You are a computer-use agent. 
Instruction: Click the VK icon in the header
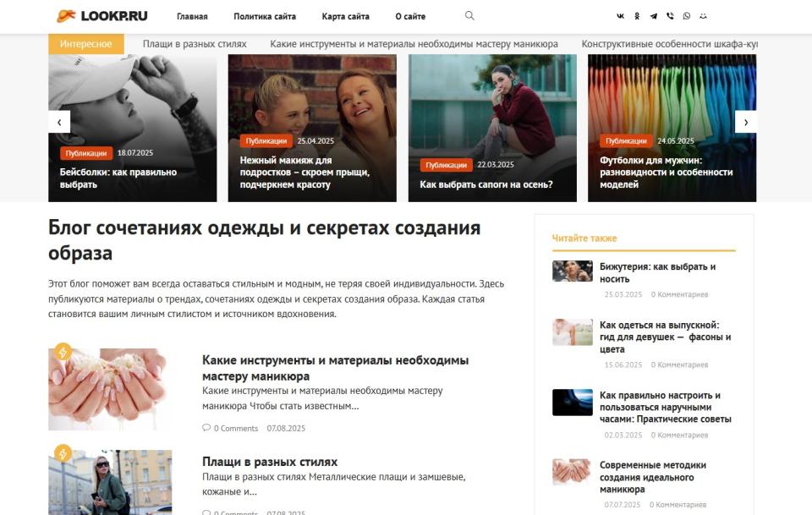pos(621,15)
